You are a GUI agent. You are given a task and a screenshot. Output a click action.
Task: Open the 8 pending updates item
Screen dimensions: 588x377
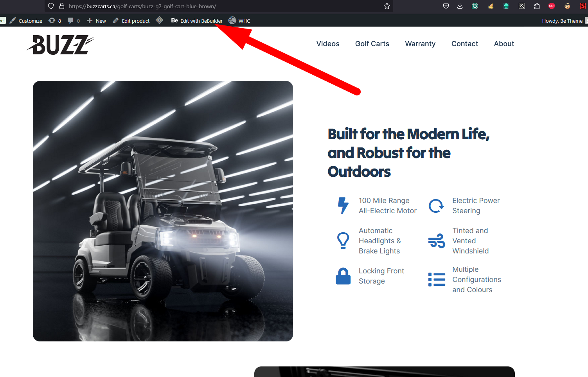tap(55, 21)
